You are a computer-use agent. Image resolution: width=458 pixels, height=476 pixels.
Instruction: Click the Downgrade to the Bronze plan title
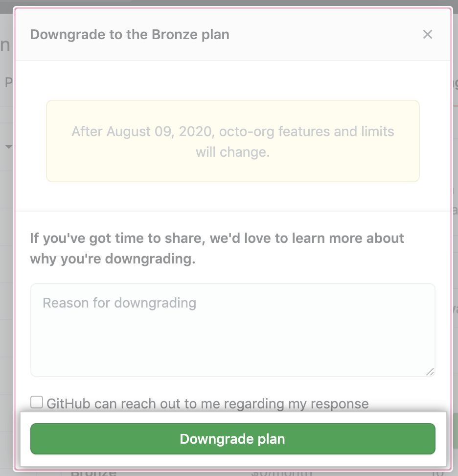(130, 34)
